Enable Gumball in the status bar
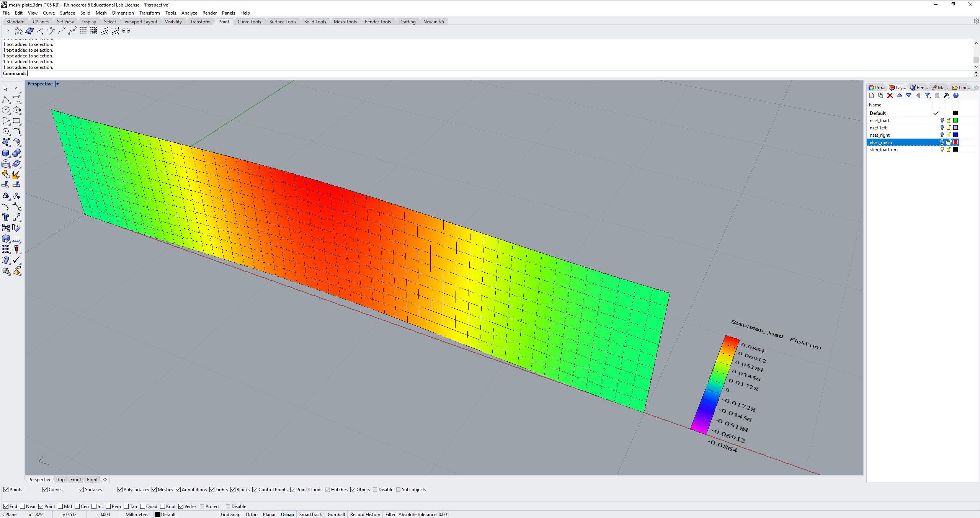The height and width of the screenshot is (518, 980). (336, 514)
